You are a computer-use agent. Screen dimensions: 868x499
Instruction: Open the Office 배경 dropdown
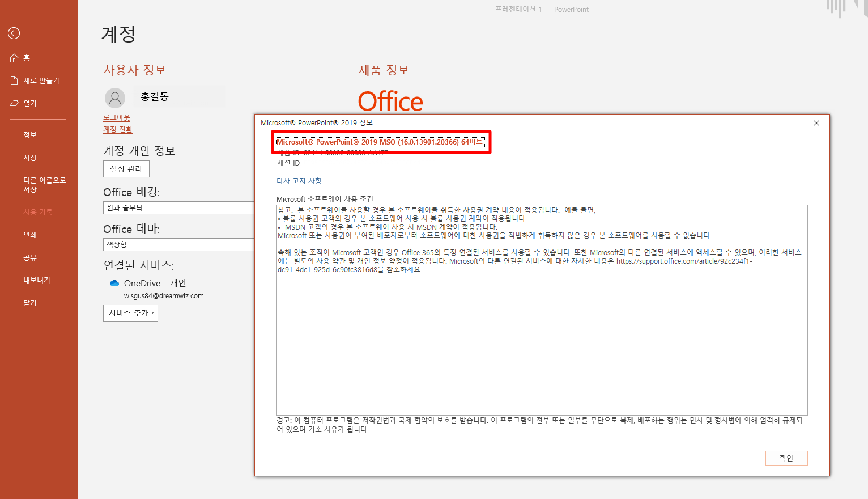[178, 208]
